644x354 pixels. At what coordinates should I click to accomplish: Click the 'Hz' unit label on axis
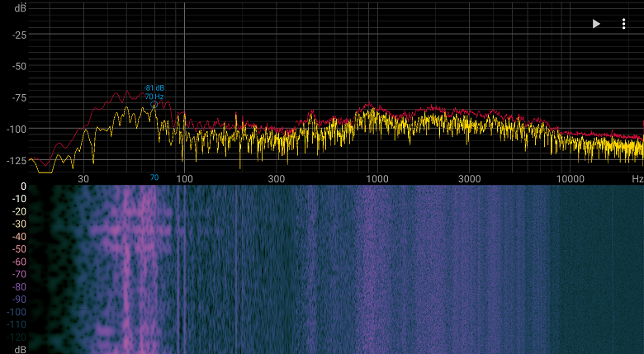(637, 178)
